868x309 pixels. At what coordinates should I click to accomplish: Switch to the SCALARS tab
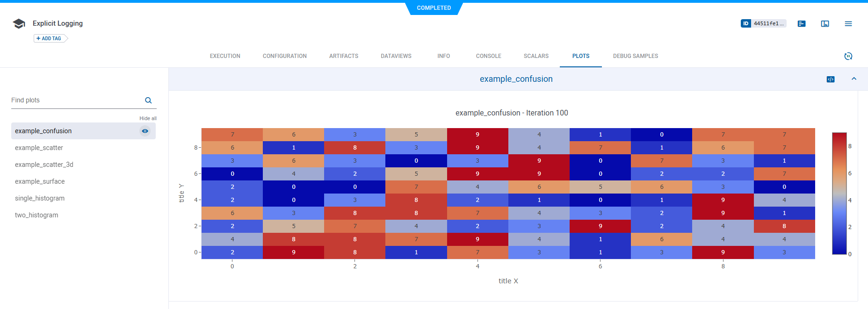pyautogui.click(x=536, y=56)
